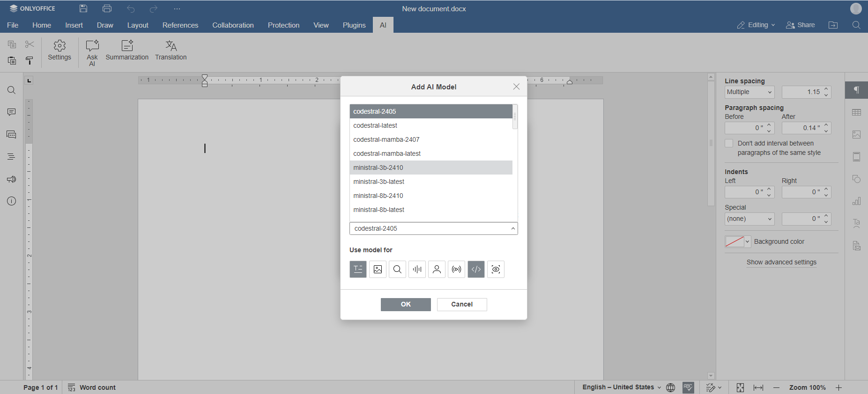Screen dimensions: 868x394
Task: Open the Plugins tab
Action: tap(354, 25)
